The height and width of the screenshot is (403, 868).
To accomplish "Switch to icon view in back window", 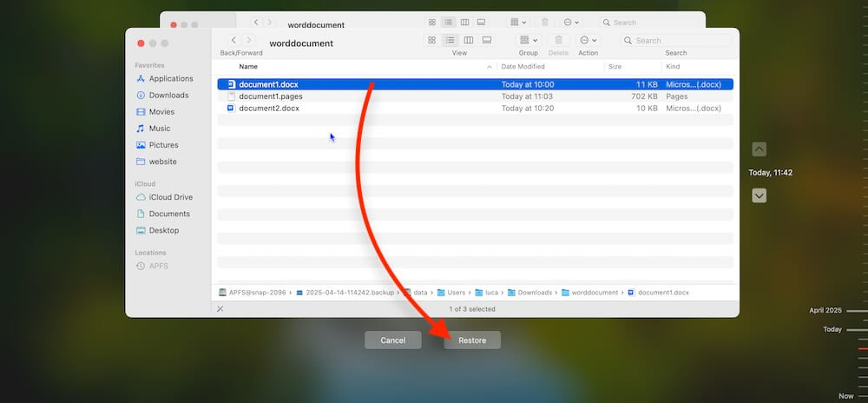I will (x=431, y=22).
